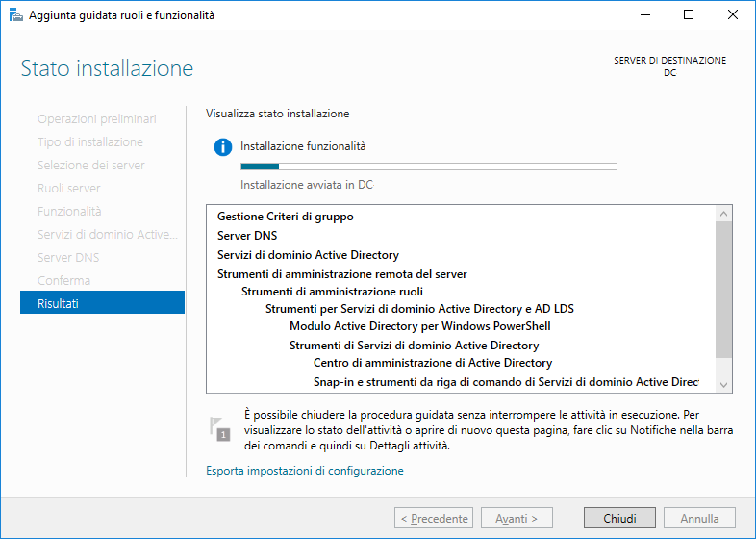This screenshot has height=539, width=756.
Task: Click the Chiudi button
Action: (x=619, y=518)
